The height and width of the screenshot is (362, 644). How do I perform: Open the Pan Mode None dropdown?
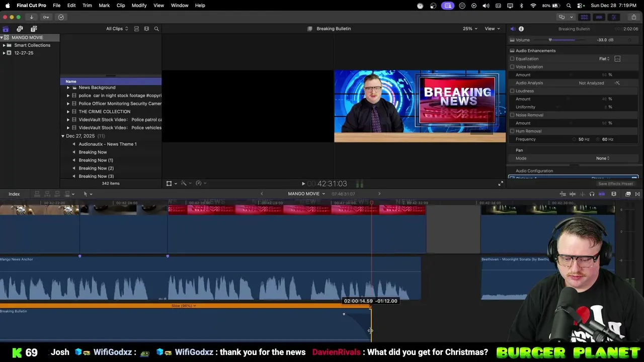[603, 158]
